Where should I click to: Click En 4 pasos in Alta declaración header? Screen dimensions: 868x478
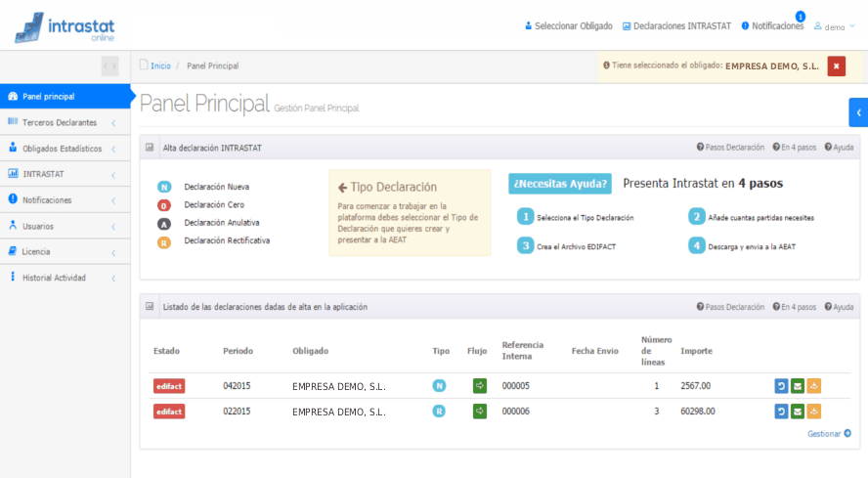pyautogui.click(x=795, y=148)
